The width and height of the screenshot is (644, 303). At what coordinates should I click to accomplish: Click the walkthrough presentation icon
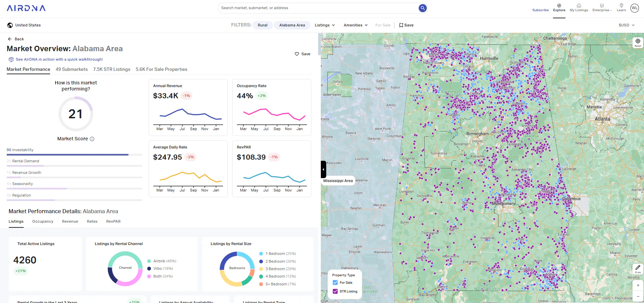click(x=11, y=59)
